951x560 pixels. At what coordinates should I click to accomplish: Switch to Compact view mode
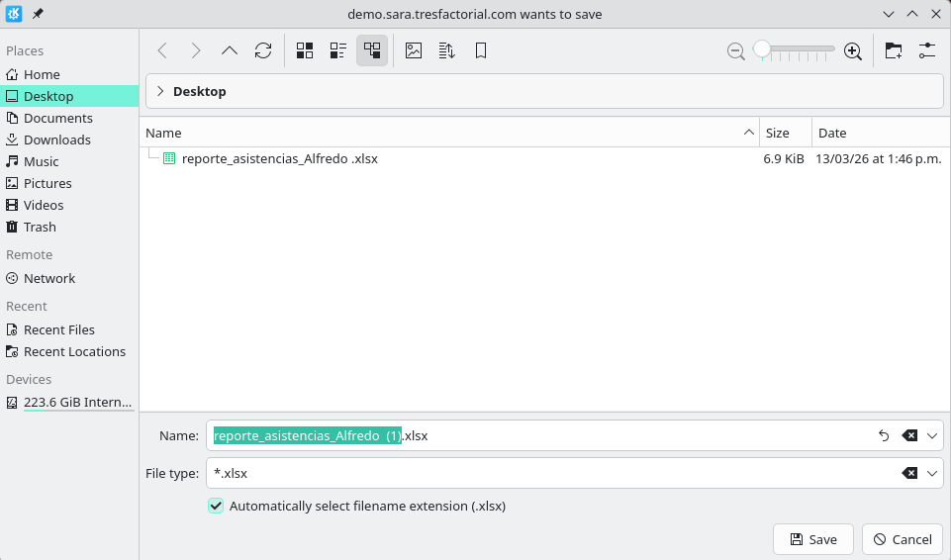pos(338,50)
